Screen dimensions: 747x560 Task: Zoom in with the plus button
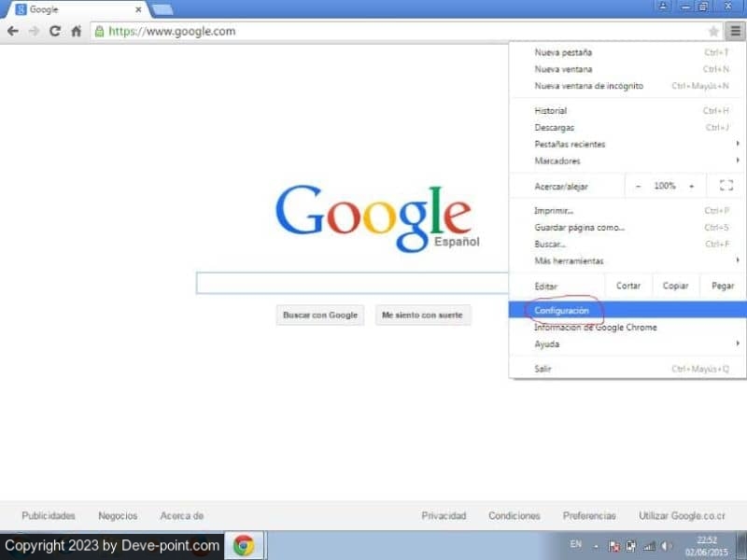692,186
